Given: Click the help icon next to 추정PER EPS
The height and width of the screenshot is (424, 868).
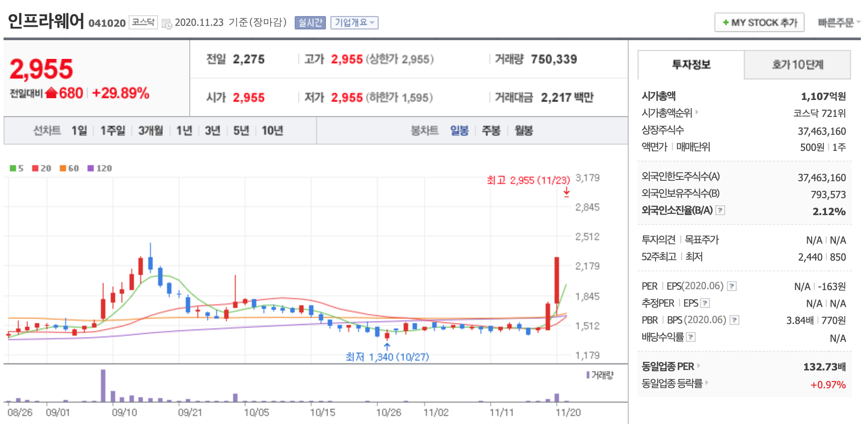Looking at the screenshot, I should (x=705, y=303).
